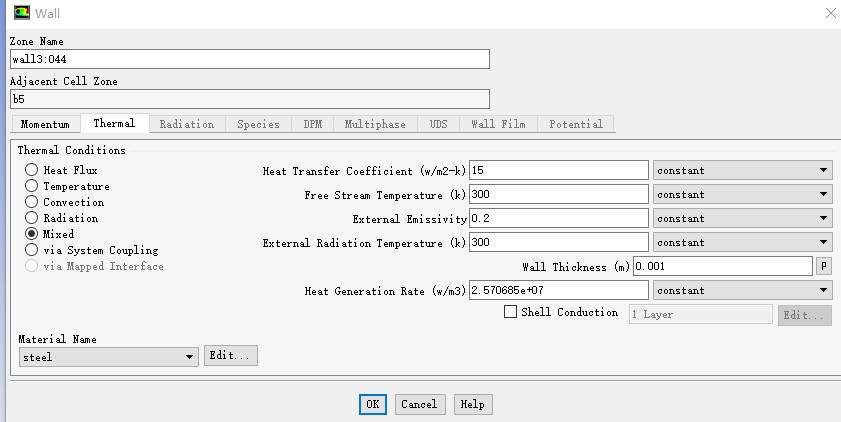This screenshot has height=422, width=841.
Task: Click the Potential tab
Action: coord(576,124)
